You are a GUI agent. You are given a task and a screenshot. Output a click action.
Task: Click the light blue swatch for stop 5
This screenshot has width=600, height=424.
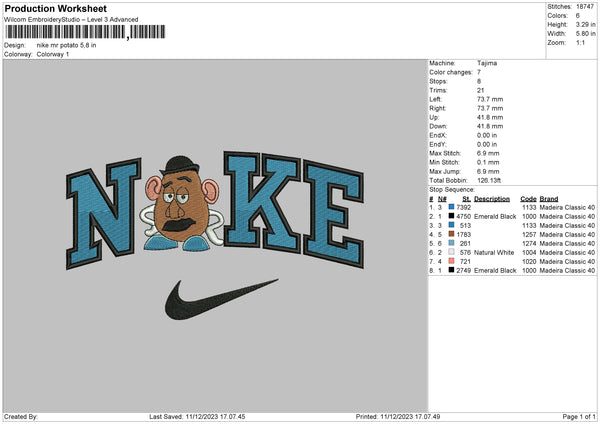[x=452, y=243]
